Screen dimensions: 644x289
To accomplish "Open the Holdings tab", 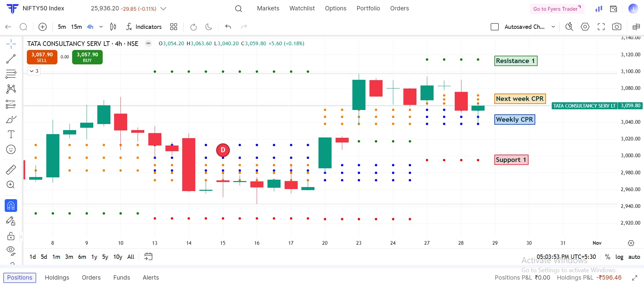I will click(x=57, y=278).
